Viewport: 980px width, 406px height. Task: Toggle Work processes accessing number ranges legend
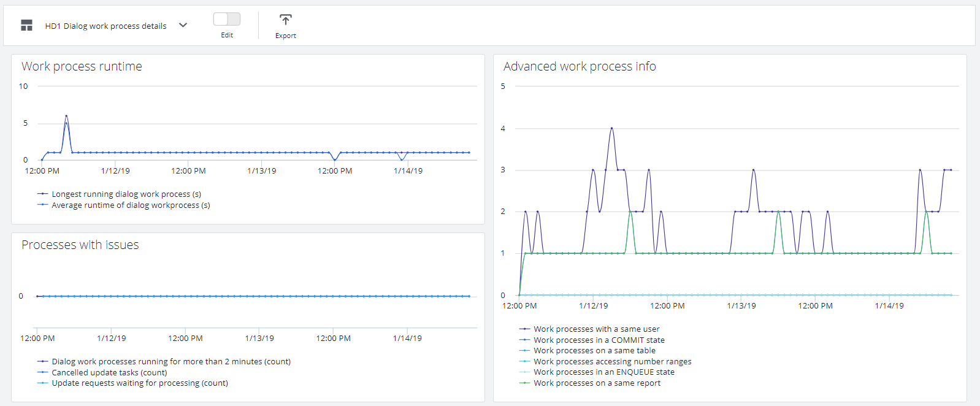(605, 361)
